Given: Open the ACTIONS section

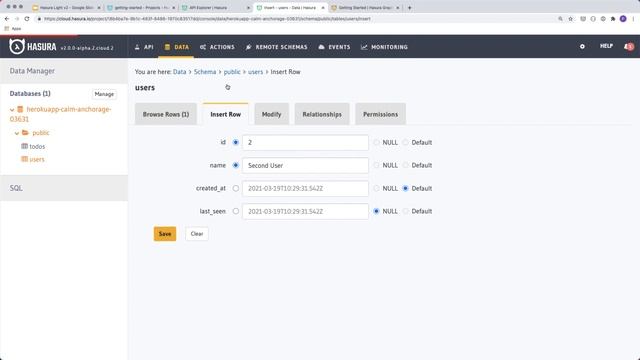Looking at the screenshot, I should click(217, 47).
